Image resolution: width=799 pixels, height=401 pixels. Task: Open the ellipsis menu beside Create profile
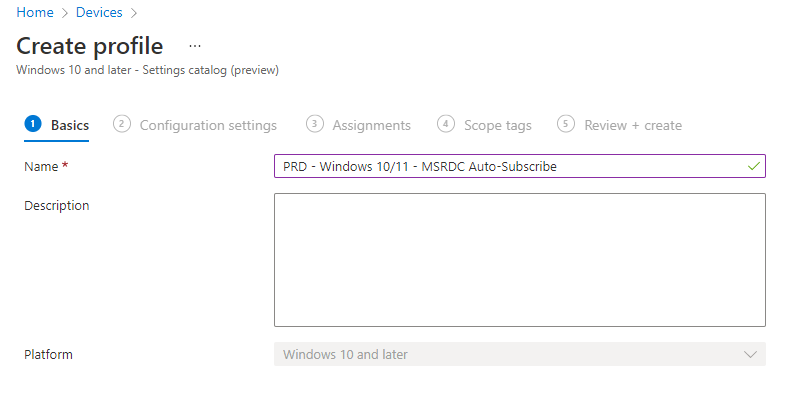[195, 46]
